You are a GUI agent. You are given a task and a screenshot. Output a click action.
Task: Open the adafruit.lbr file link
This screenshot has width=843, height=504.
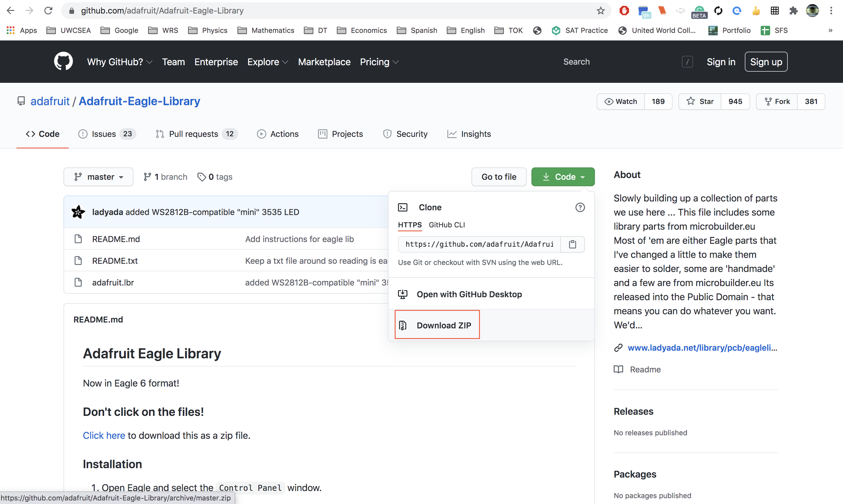point(113,283)
